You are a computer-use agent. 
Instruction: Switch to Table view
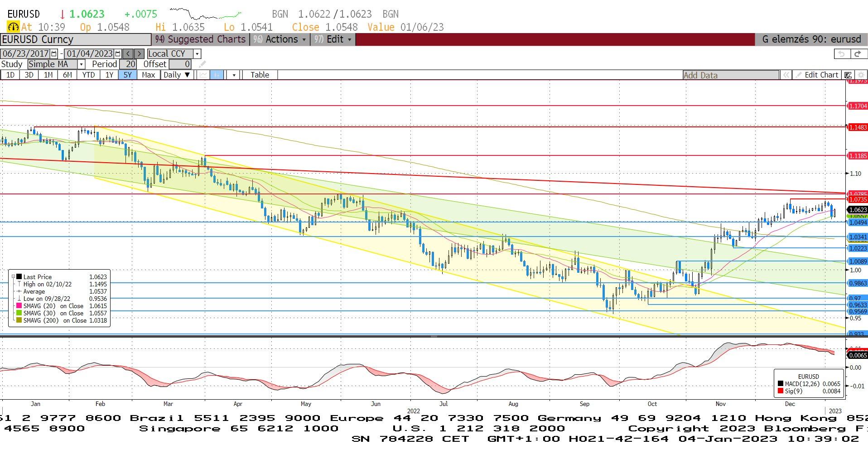coord(260,75)
